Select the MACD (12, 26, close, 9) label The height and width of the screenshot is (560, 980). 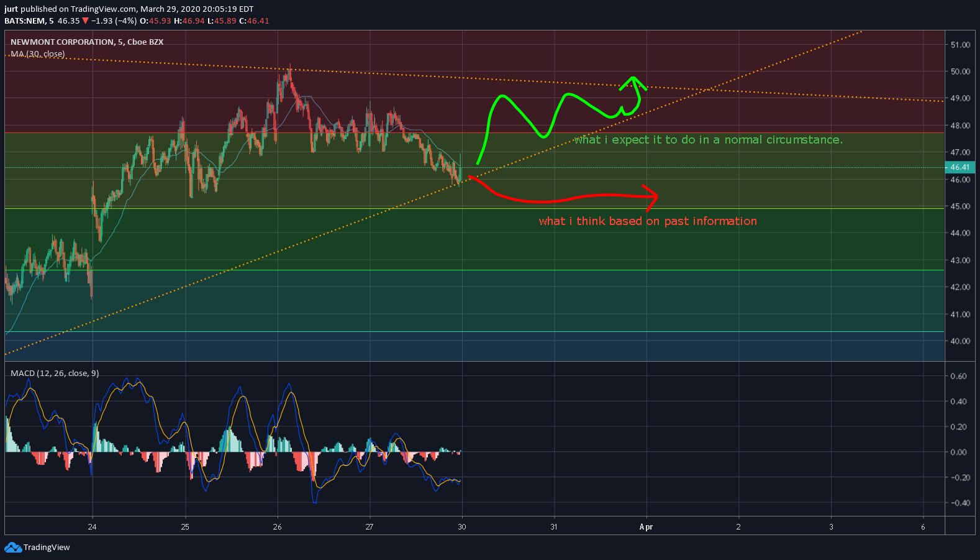pos(55,373)
